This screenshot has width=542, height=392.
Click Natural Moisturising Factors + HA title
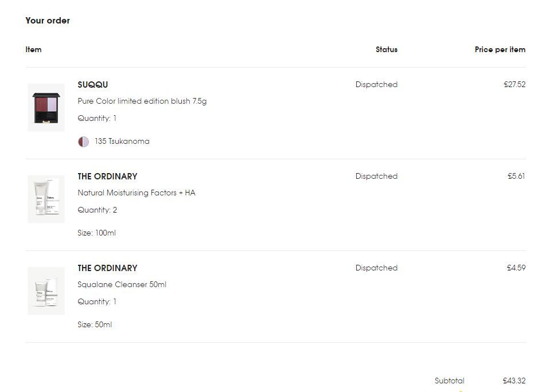pyautogui.click(x=137, y=193)
